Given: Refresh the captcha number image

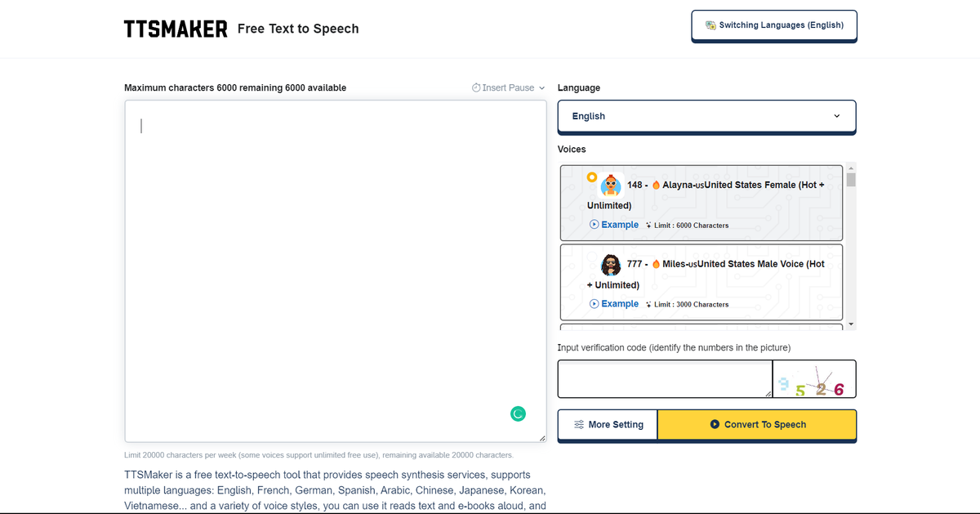Looking at the screenshot, I should (x=814, y=379).
